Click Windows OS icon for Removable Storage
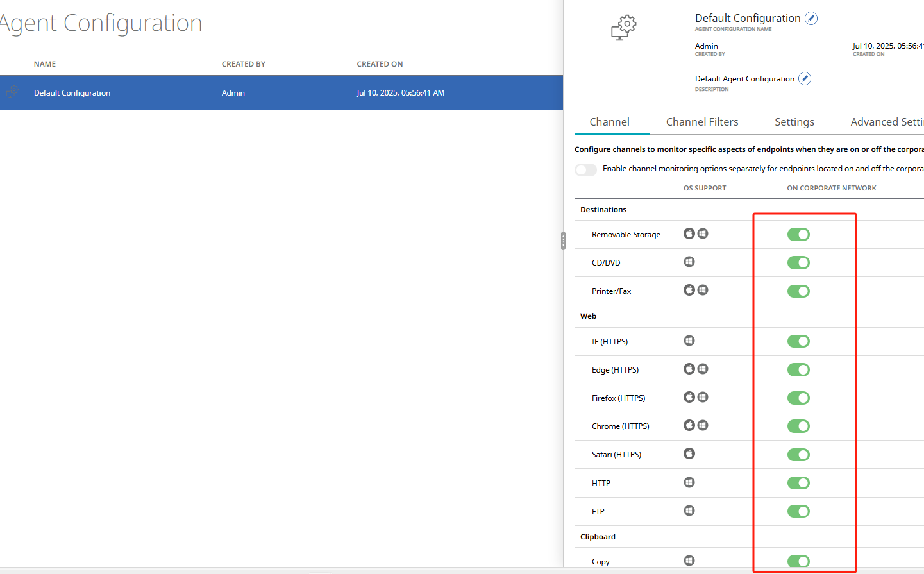This screenshot has width=924, height=574. [703, 233]
